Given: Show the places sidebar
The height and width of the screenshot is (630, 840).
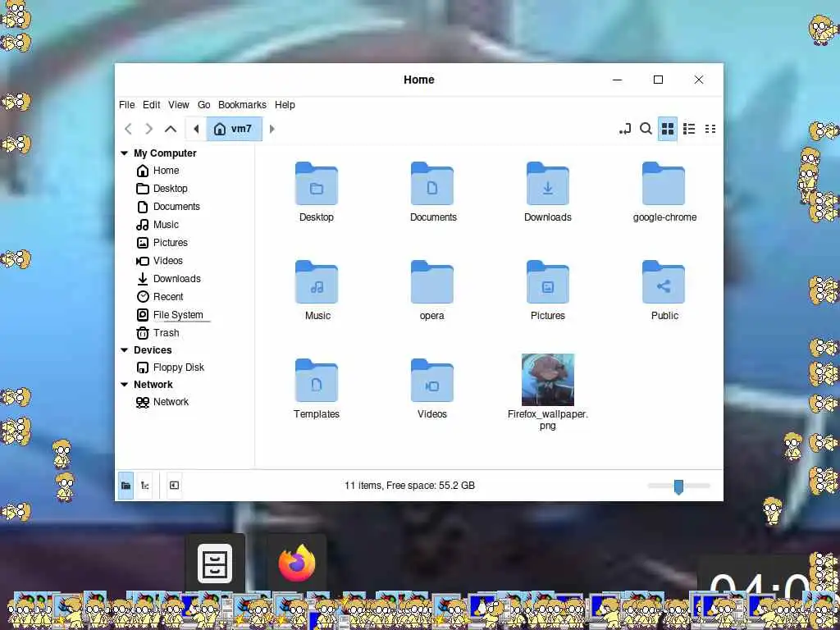Looking at the screenshot, I should [126, 486].
